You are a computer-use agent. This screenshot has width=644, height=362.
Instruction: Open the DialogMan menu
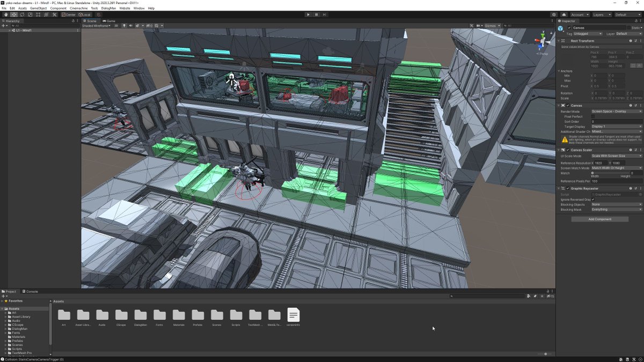click(108, 8)
